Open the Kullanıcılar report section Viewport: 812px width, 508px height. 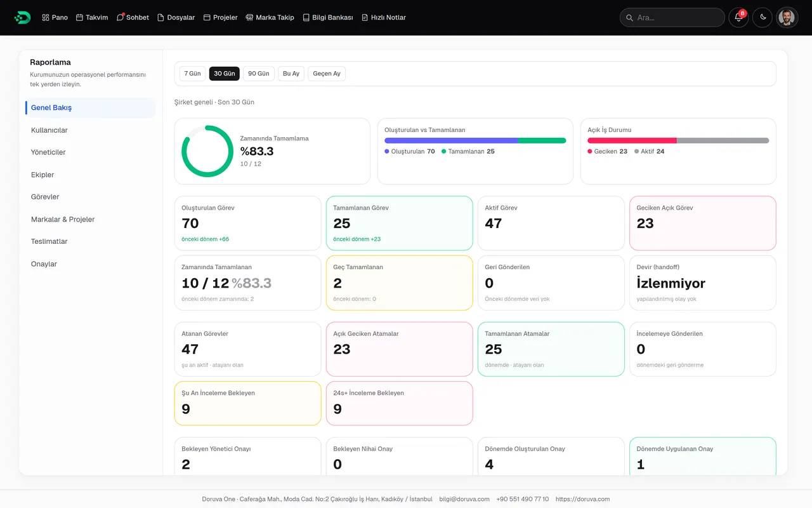pos(91,130)
